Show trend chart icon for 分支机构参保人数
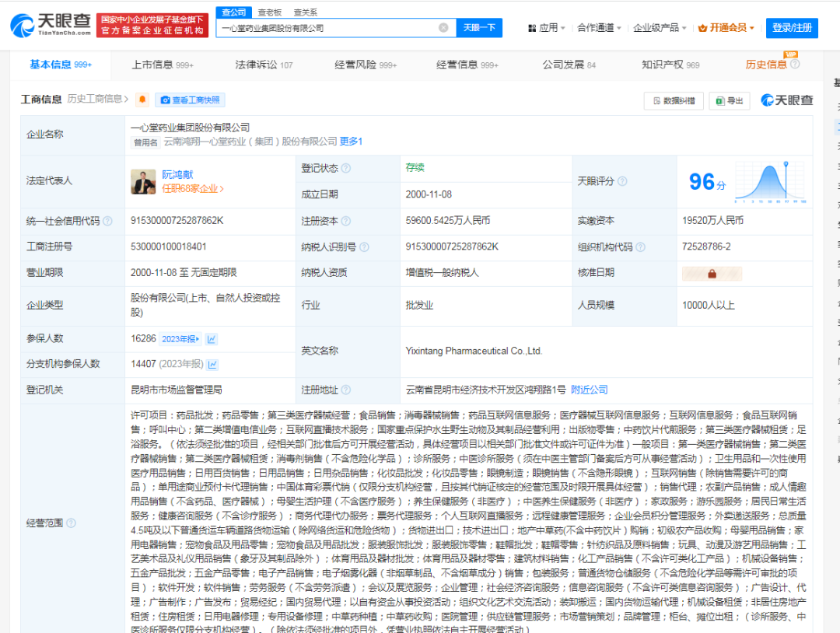This screenshot has width=840, height=633. (x=212, y=365)
